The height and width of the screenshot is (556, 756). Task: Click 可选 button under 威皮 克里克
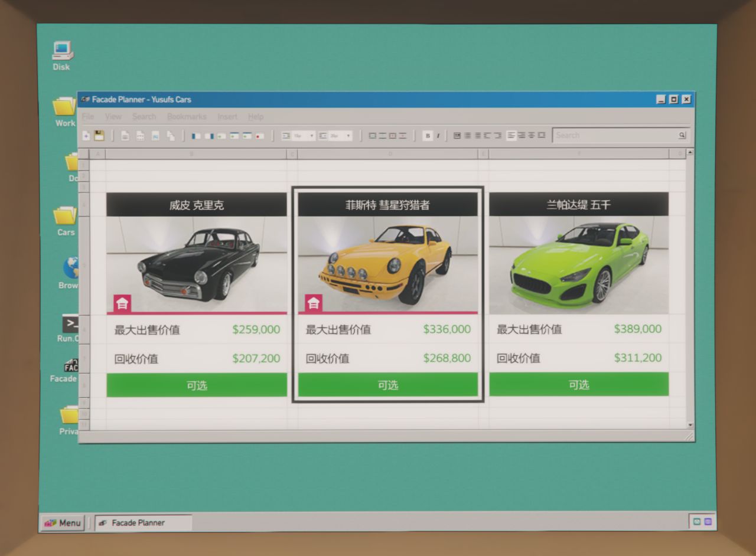pyautogui.click(x=197, y=385)
